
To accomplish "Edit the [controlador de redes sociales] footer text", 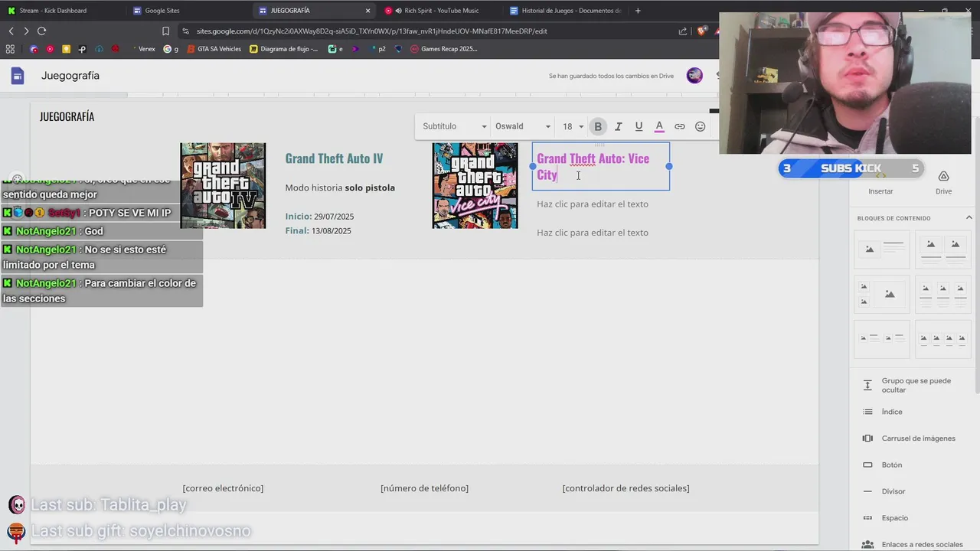I will [626, 488].
